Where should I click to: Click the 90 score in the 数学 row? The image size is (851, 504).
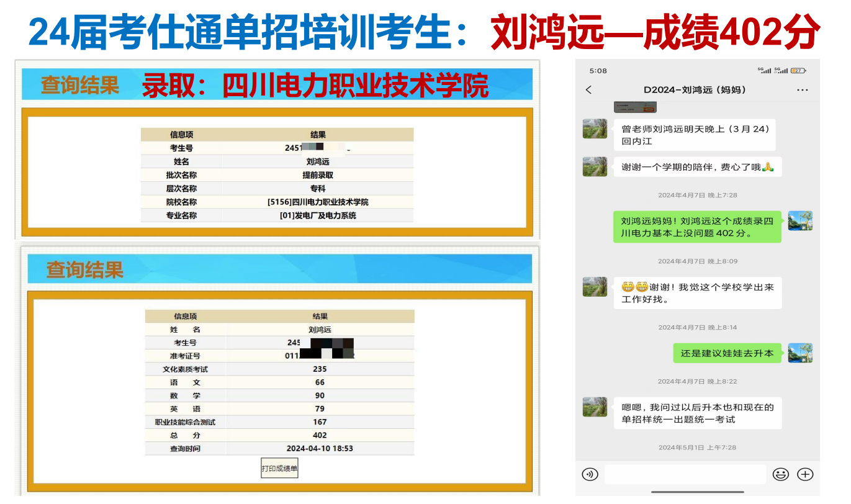coord(320,395)
